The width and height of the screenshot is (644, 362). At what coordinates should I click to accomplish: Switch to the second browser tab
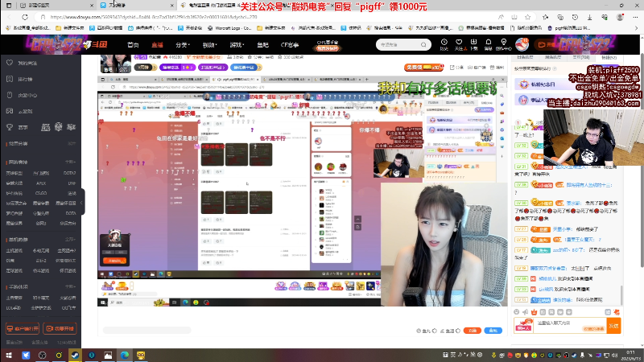[137, 6]
